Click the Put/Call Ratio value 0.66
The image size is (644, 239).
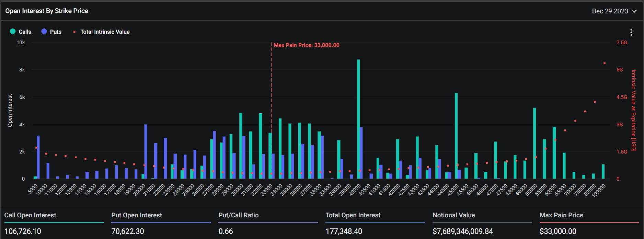pyautogui.click(x=226, y=231)
